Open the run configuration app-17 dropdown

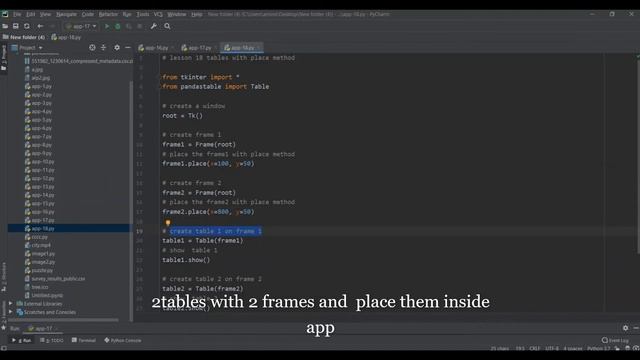(x=81, y=26)
